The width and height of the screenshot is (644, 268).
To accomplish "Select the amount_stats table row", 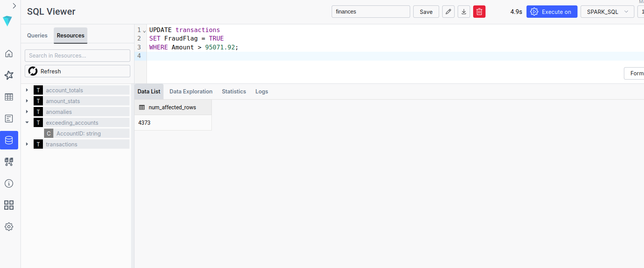I will pos(82,101).
